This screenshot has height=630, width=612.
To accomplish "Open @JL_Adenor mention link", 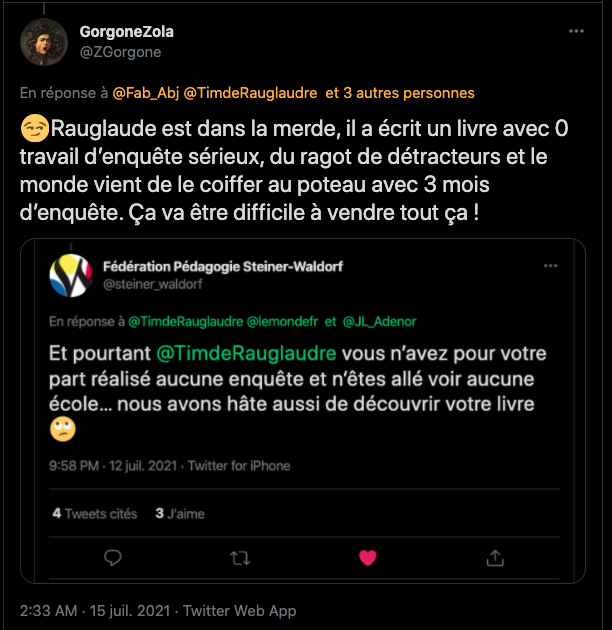I will pyautogui.click(x=380, y=322).
